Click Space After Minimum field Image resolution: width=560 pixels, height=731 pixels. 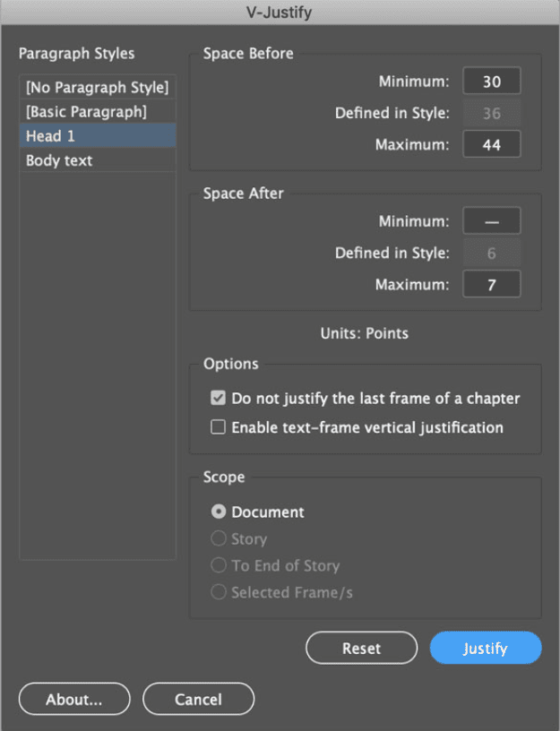492,221
